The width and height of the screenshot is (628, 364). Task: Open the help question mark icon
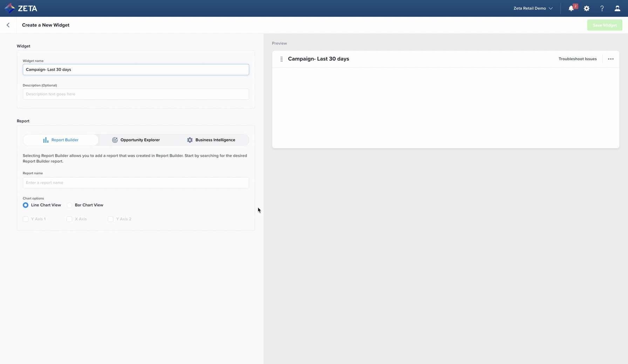point(602,8)
